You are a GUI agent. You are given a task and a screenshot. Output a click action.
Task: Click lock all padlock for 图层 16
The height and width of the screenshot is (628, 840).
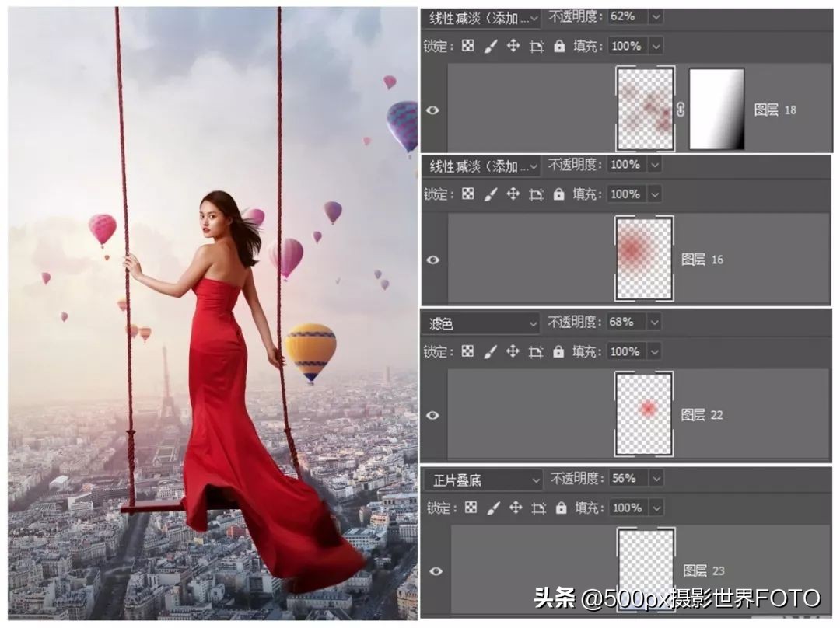[x=558, y=194]
